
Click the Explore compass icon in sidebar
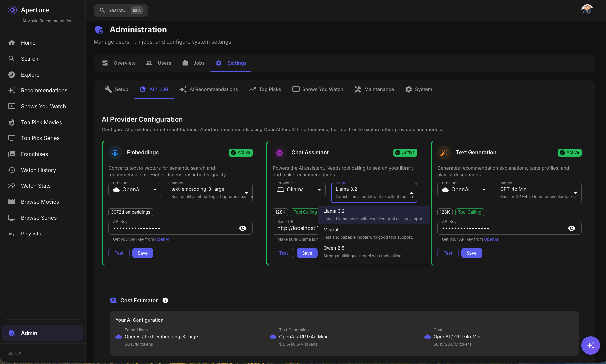click(12, 75)
